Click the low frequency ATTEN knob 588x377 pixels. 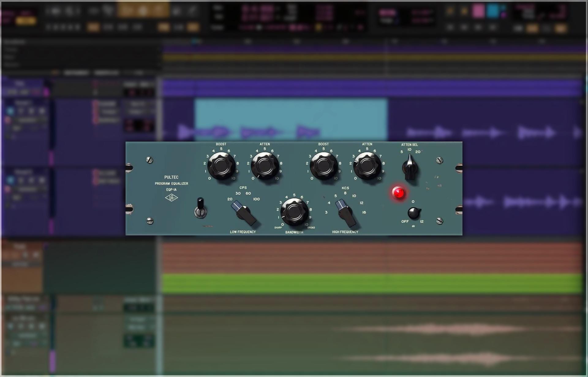265,166
